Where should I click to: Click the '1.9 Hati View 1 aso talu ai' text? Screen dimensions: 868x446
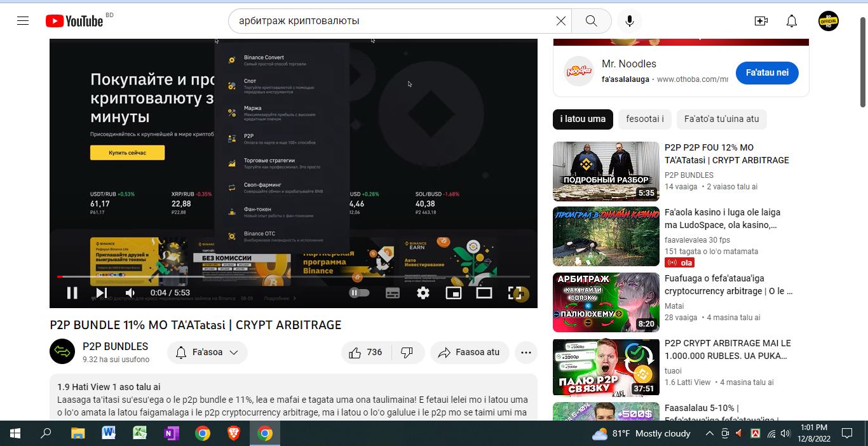click(x=109, y=387)
